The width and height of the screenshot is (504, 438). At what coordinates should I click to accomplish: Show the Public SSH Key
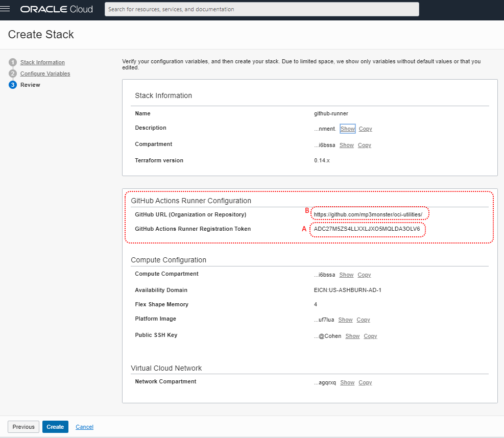(x=352, y=336)
